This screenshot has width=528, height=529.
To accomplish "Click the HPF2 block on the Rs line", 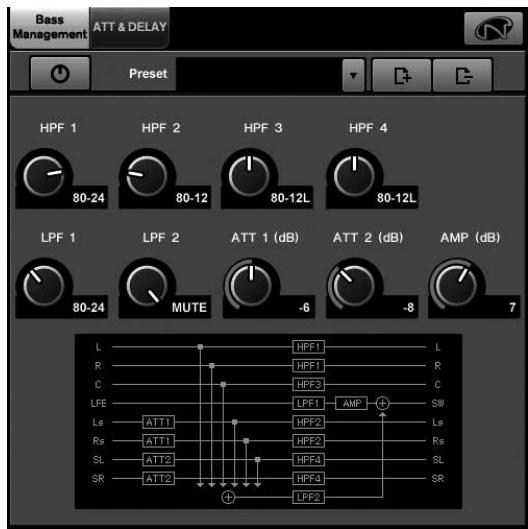I will (308, 441).
